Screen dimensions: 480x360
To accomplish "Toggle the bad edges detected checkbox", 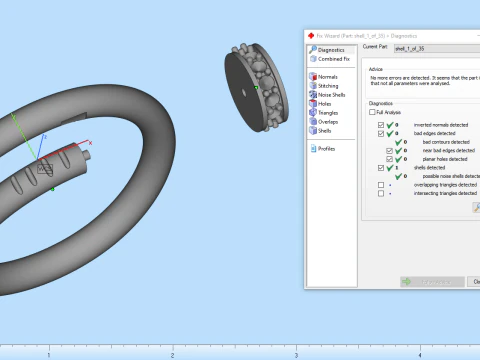I will pyautogui.click(x=381, y=134).
